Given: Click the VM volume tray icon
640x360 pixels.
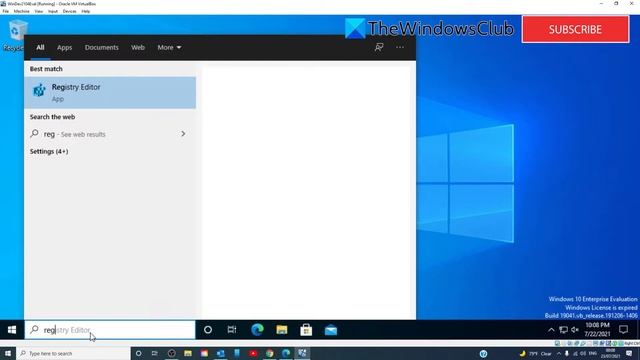Looking at the screenshot, I should tap(575, 330).
